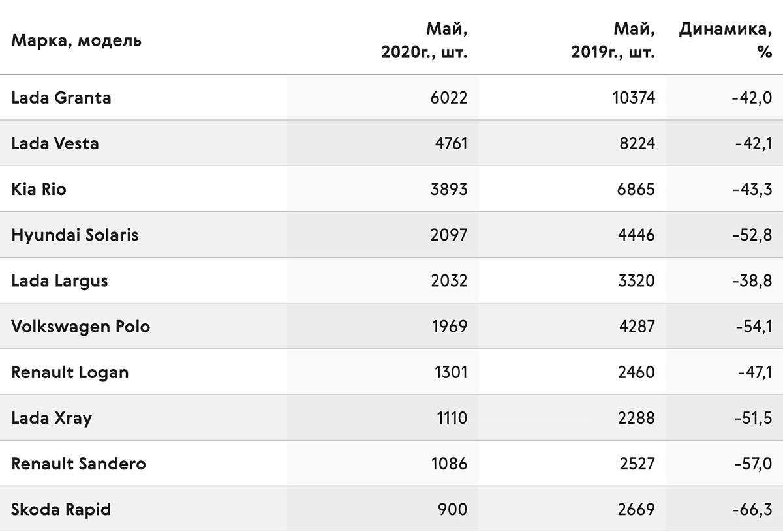Click the -66,3 dynamics value
This screenshot has width=783, height=532.
752,509
